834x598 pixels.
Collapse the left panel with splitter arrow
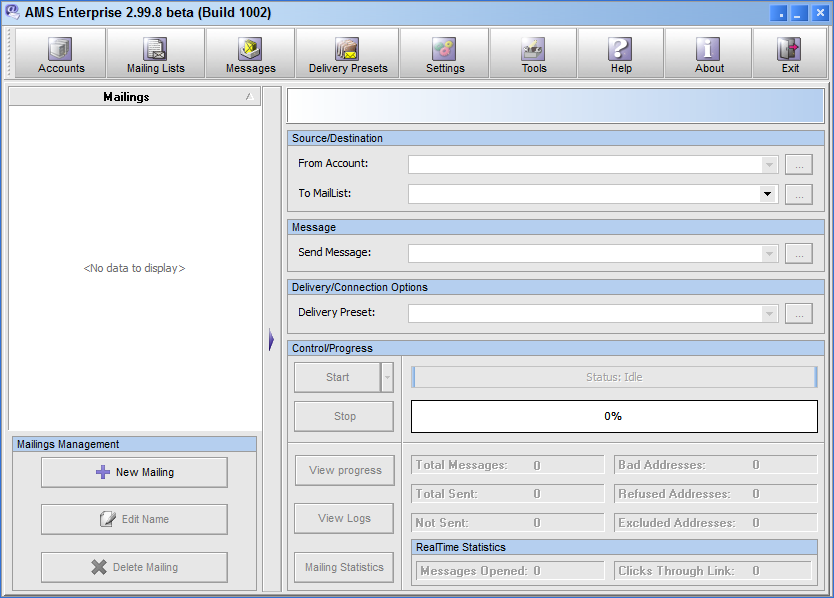(271, 341)
